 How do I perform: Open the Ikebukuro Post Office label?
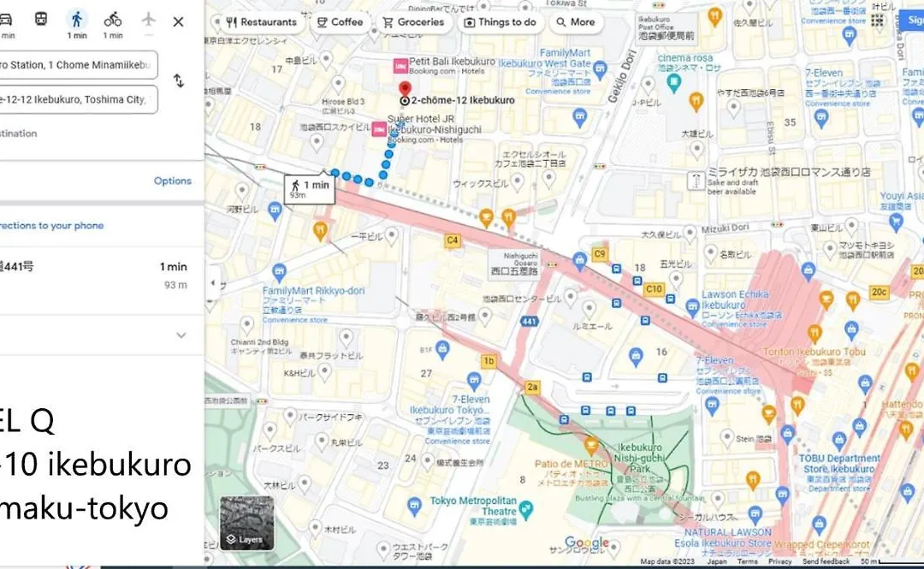click(666, 27)
